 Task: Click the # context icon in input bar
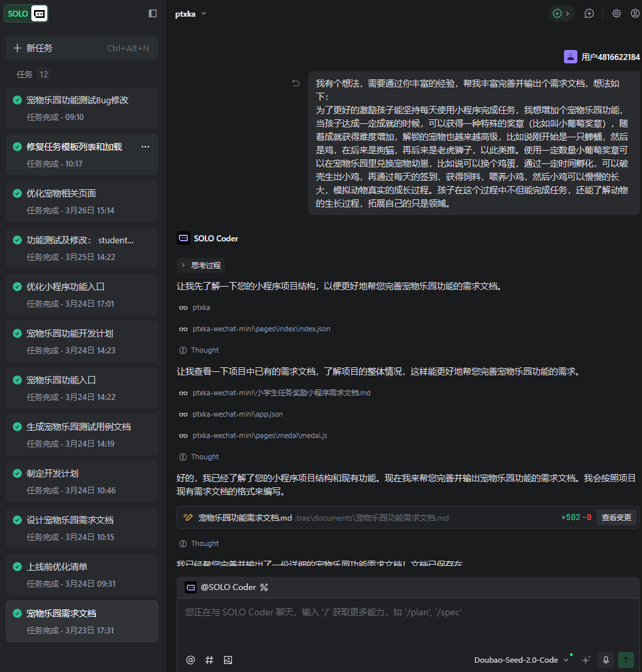point(209,659)
